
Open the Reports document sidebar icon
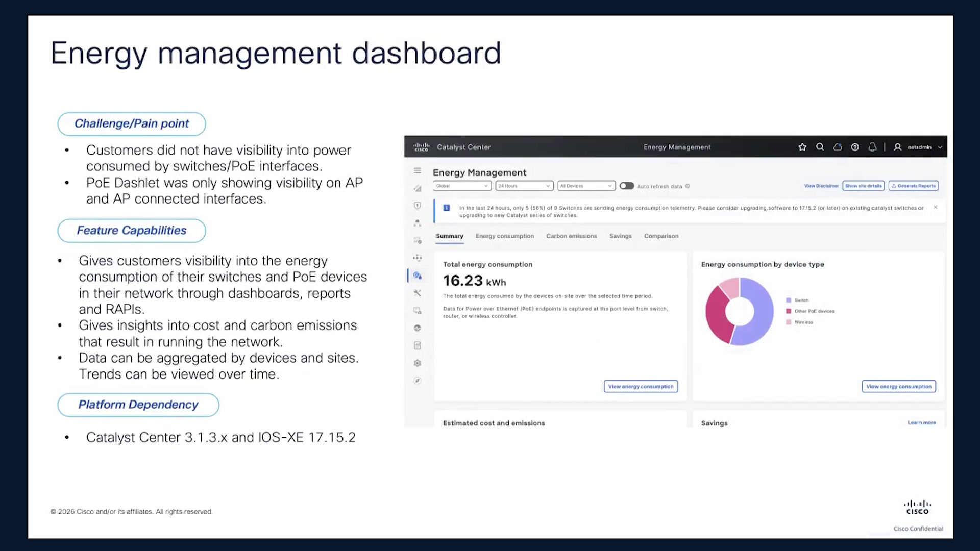click(417, 345)
